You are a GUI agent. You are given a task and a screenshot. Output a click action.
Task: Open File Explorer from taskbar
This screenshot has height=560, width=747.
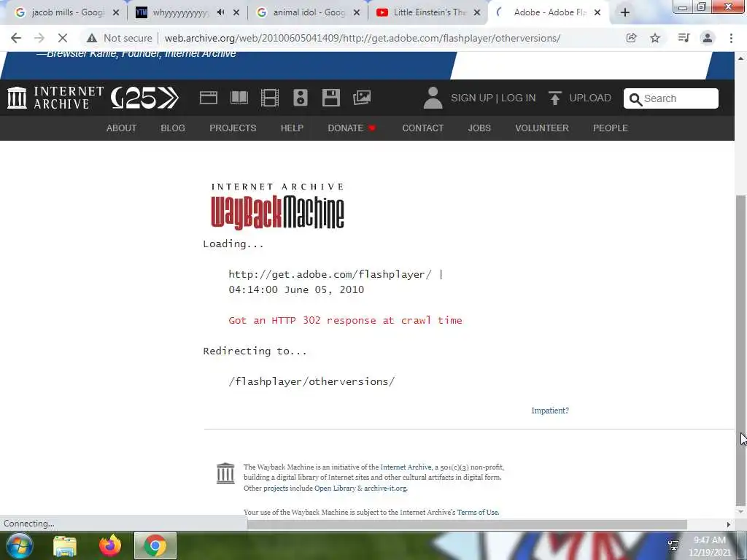click(x=65, y=546)
